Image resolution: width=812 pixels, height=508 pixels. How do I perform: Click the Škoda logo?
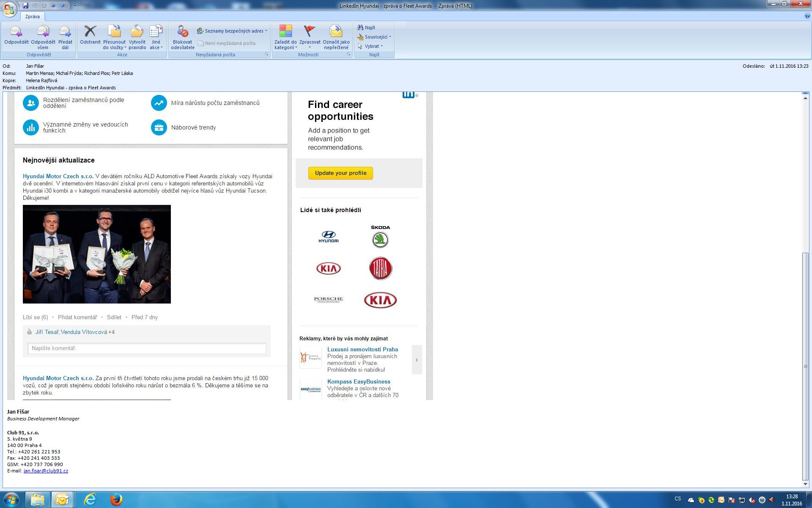(x=380, y=237)
